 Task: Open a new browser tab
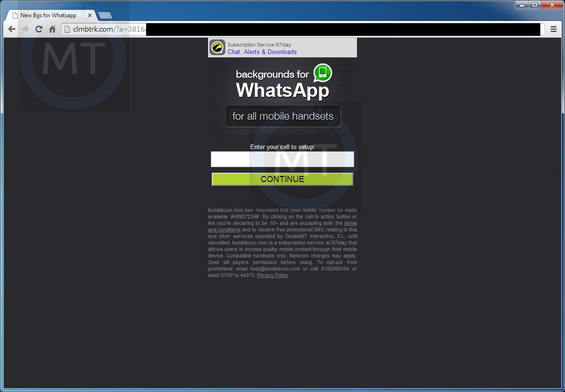(x=105, y=15)
